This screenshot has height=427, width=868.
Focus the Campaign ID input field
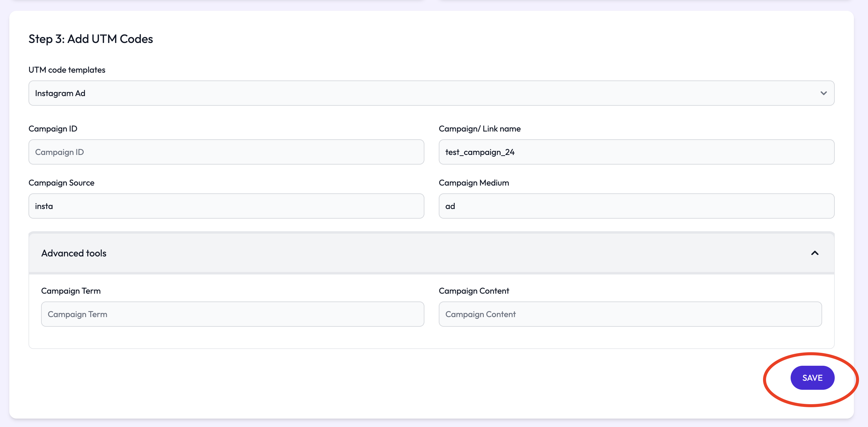[x=226, y=152]
